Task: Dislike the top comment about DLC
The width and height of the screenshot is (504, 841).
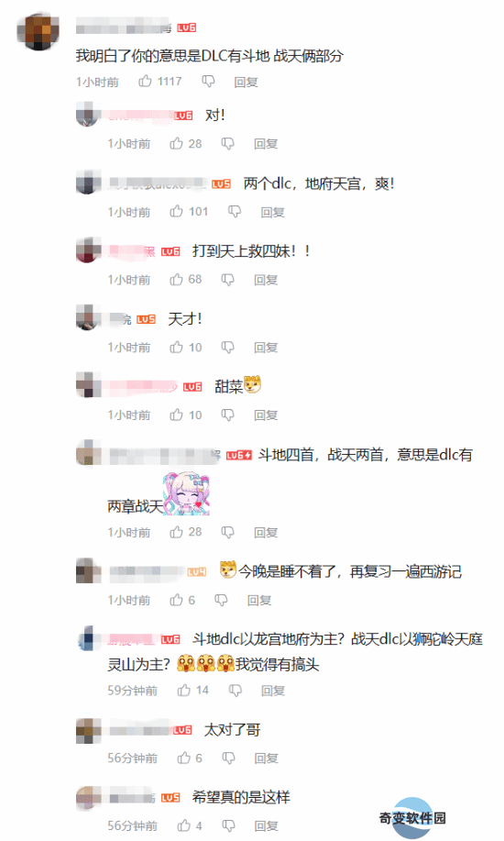Action: (x=208, y=82)
